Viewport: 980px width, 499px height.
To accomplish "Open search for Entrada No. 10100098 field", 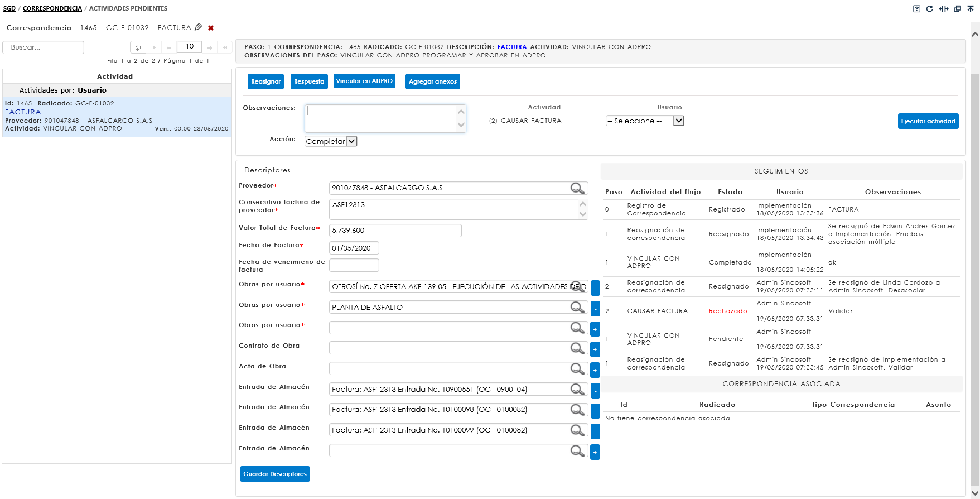I will pyautogui.click(x=577, y=410).
